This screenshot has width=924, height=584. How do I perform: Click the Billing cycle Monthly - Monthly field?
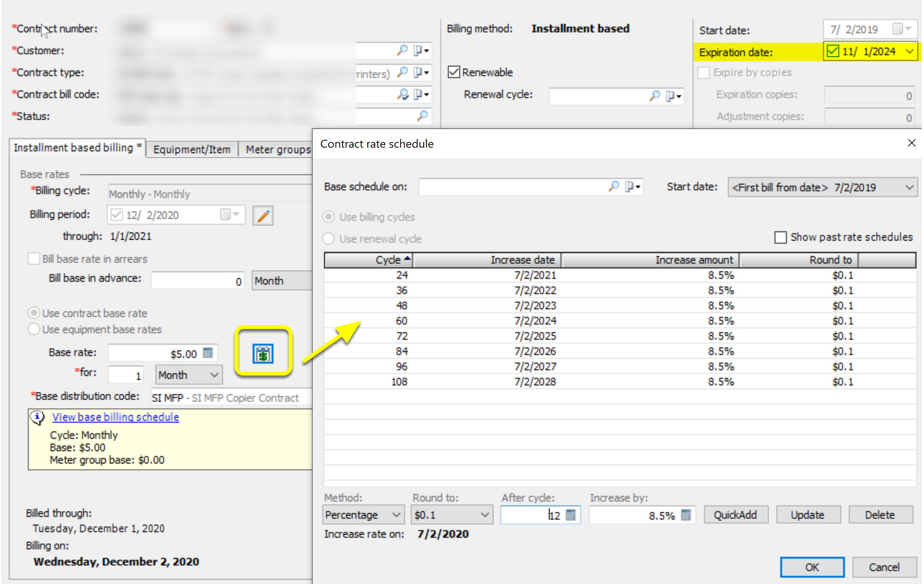[210, 194]
